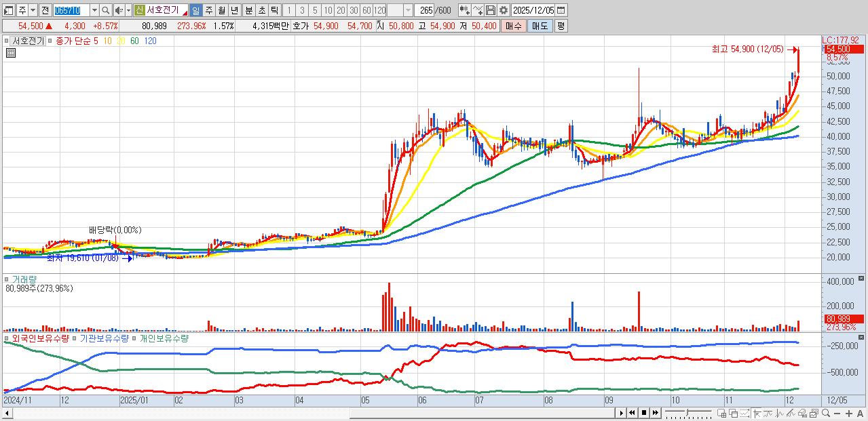Select the 일 daily period tab
The width and height of the screenshot is (868, 421).
click(195, 10)
